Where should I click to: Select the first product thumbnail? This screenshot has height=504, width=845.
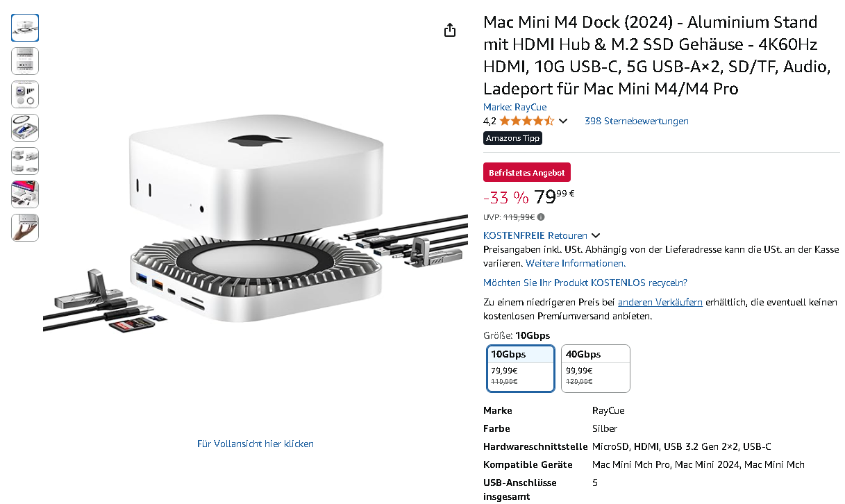tap(25, 28)
